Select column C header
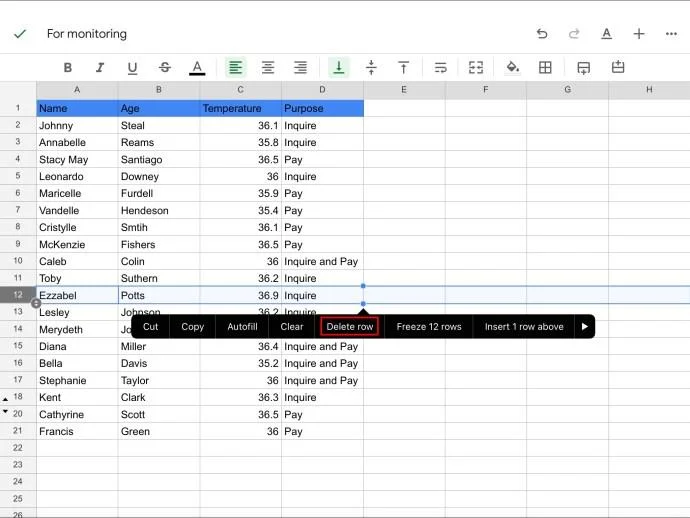690x518 pixels. [x=241, y=90]
